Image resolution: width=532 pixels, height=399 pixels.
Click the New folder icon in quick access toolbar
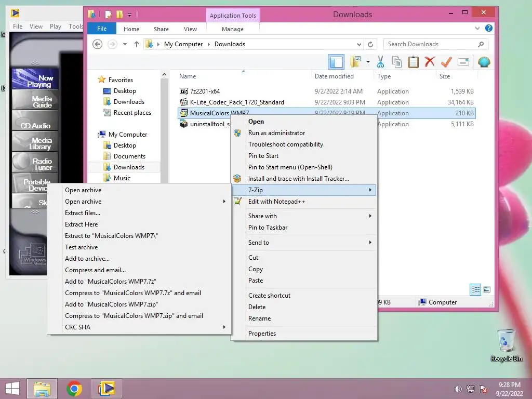pos(119,14)
